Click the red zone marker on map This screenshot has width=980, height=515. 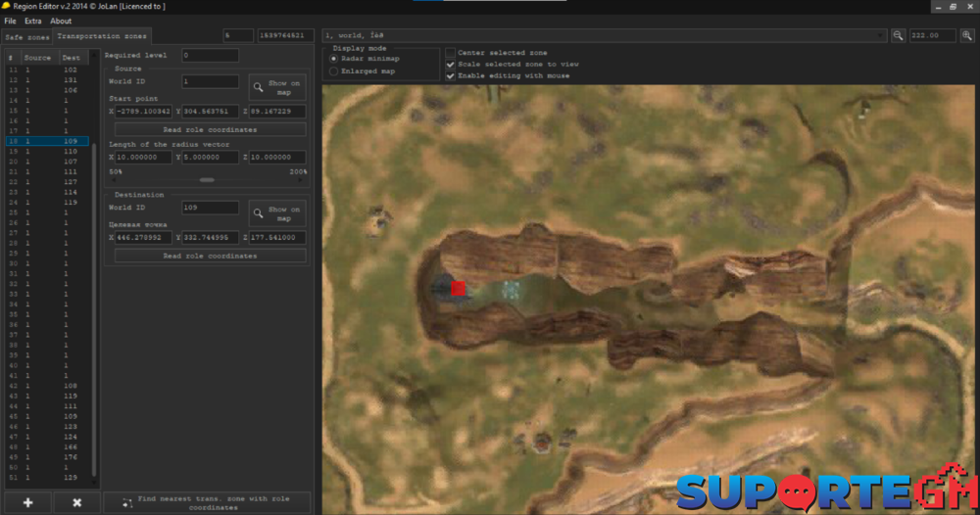coord(458,288)
